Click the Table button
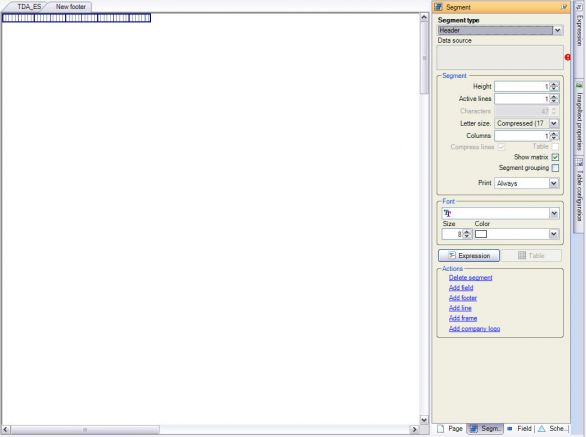Screen dimensions: 586x437 [x=531, y=256]
